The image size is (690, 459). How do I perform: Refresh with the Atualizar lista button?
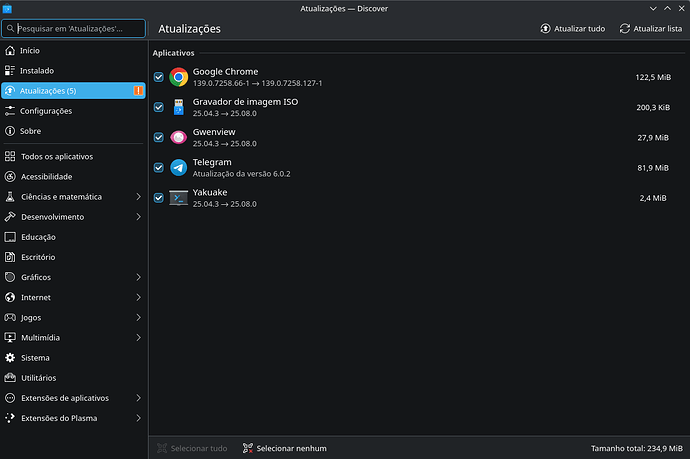click(651, 29)
